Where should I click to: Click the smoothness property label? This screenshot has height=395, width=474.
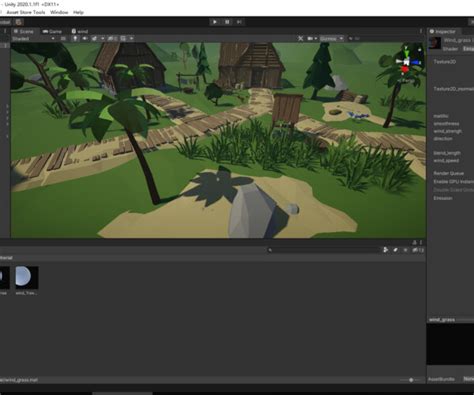coord(446,124)
